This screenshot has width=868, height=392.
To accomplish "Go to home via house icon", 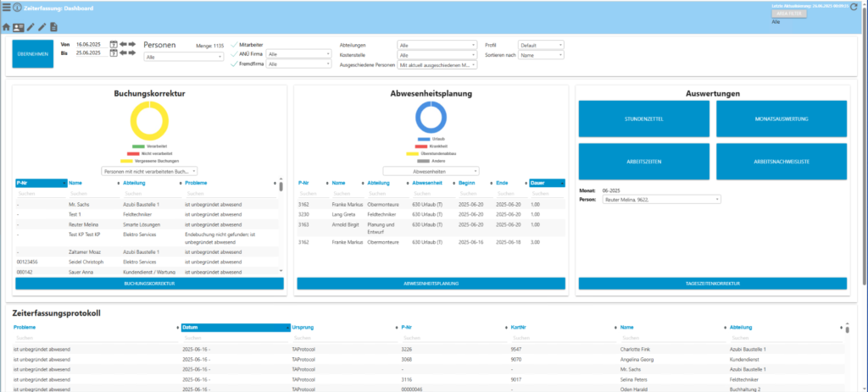I will (7, 27).
